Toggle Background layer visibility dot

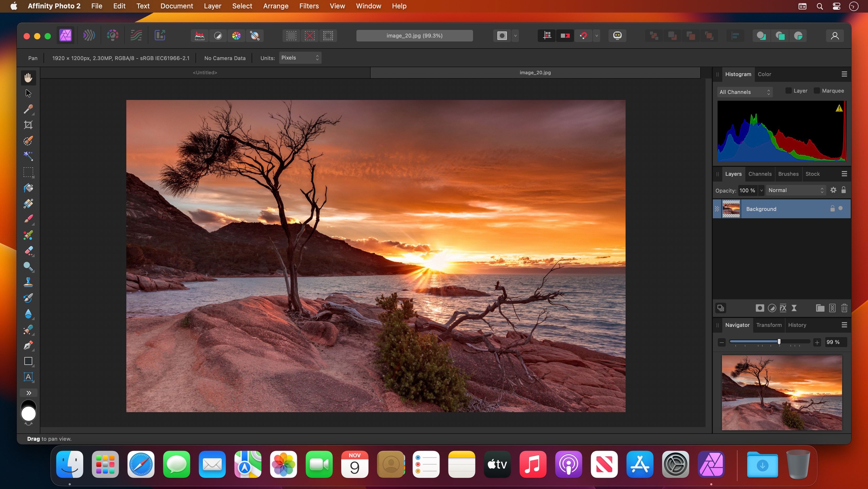(x=840, y=208)
